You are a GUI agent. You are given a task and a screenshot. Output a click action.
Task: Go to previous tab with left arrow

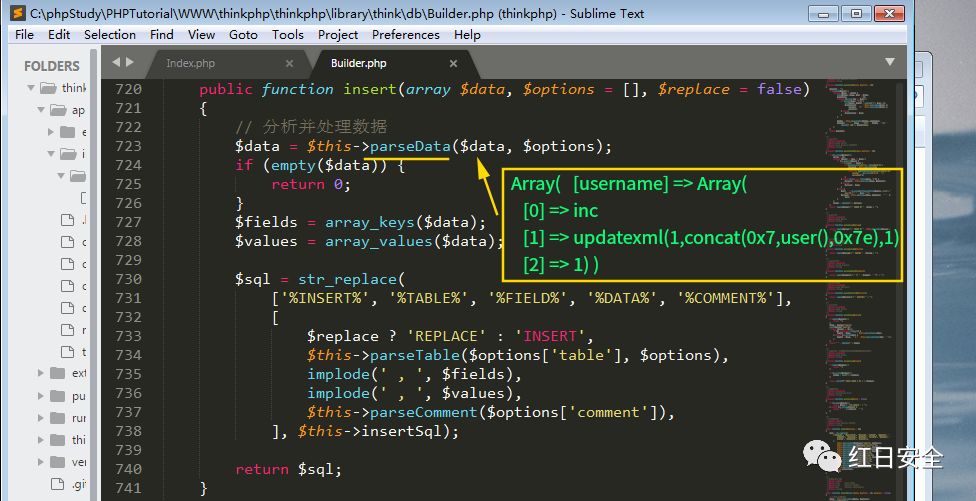coord(116,62)
